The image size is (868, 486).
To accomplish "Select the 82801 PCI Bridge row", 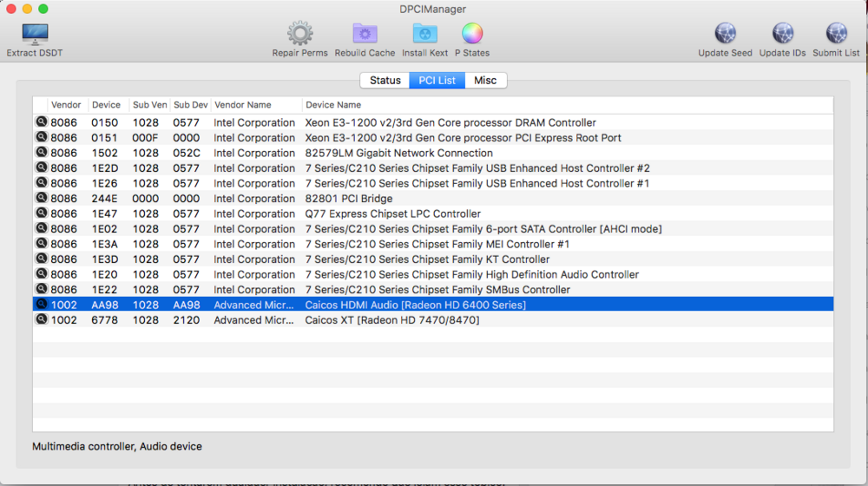I will point(348,199).
